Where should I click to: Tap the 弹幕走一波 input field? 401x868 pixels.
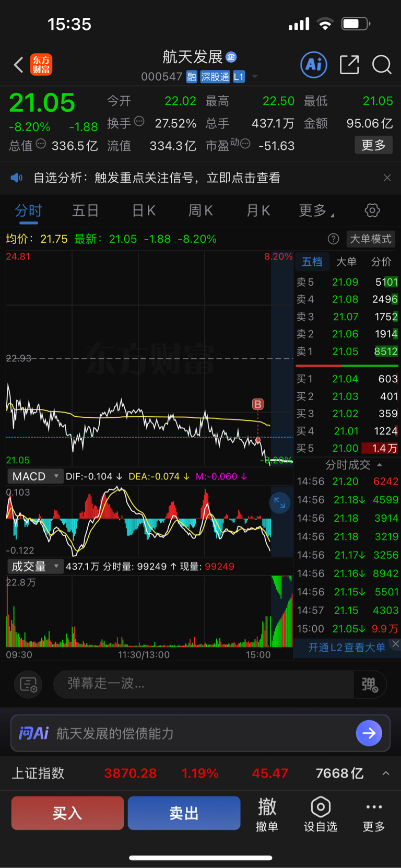(x=204, y=684)
